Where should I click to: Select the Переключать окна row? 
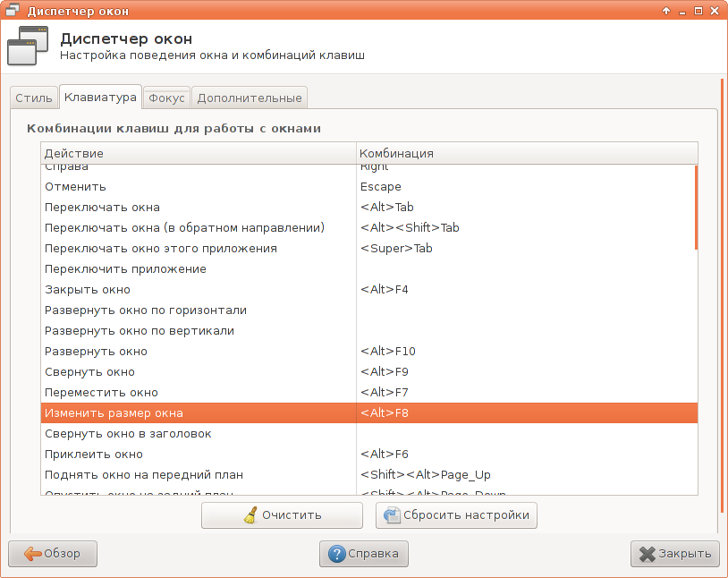[x=369, y=208]
